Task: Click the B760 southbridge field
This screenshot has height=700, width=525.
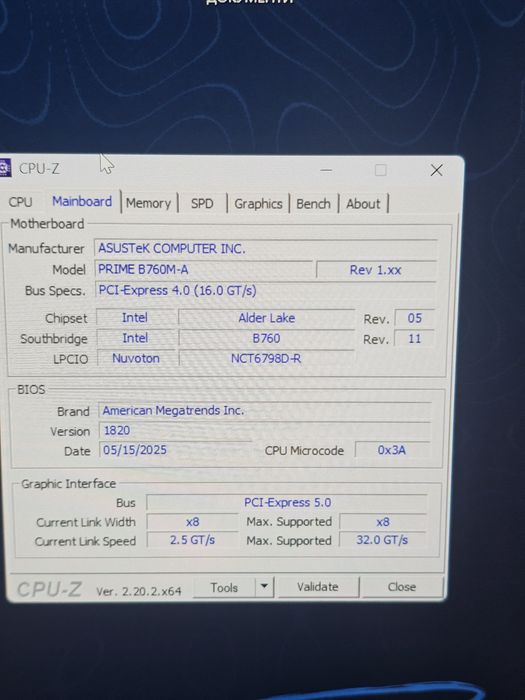Action: pos(267,338)
